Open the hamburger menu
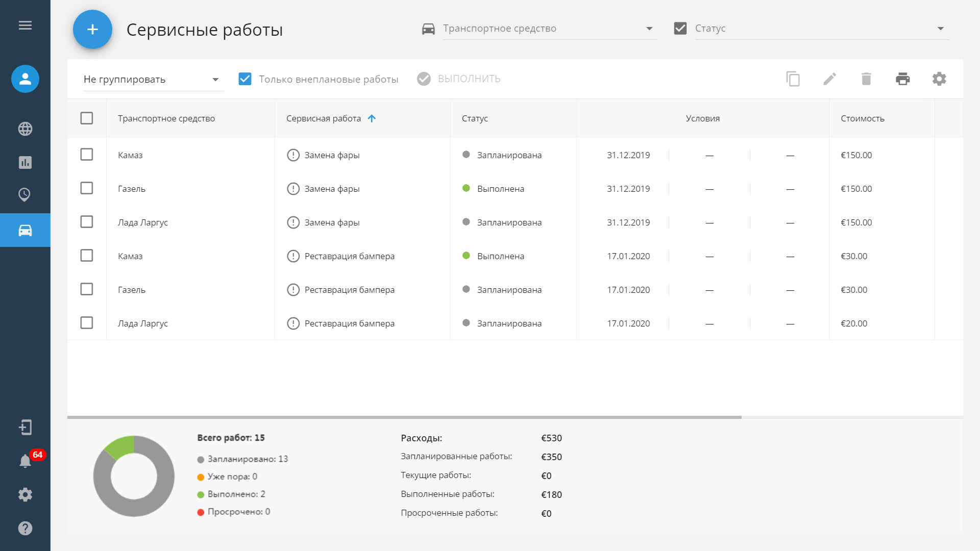Screen dimensions: 980x551 click(25, 26)
